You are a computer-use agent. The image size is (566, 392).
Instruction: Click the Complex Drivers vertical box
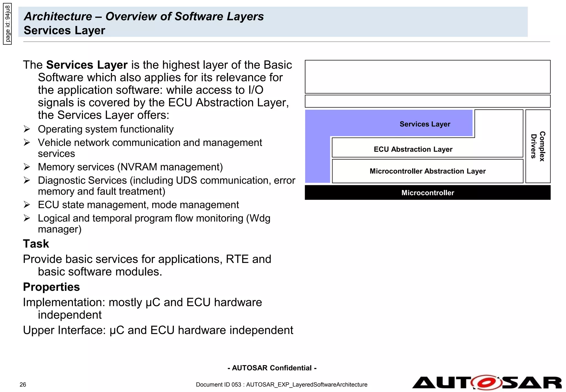pos(538,146)
